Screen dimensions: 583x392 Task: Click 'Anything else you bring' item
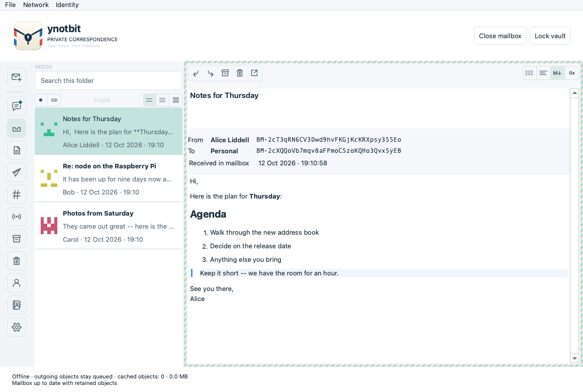click(246, 260)
